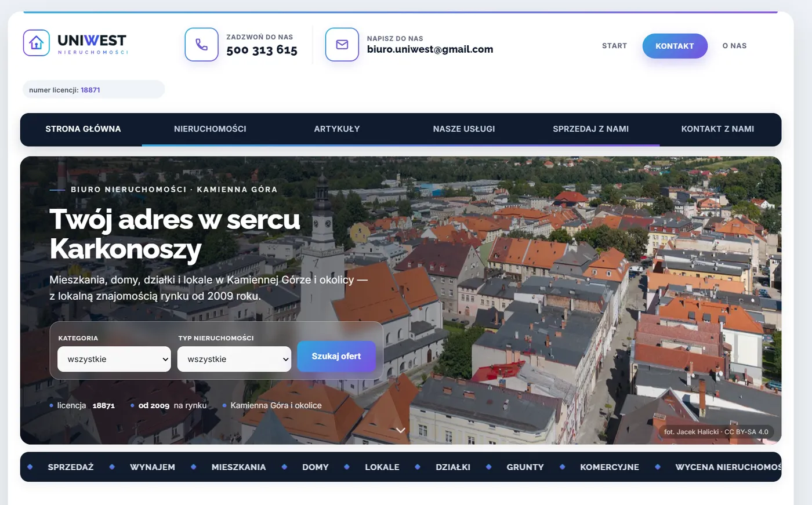Open the SPRZEDAJ Z NAMI menu item

(590, 129)
